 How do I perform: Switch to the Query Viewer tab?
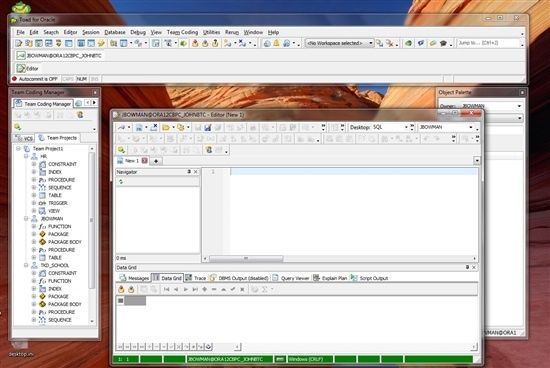[x=291, y=278]
